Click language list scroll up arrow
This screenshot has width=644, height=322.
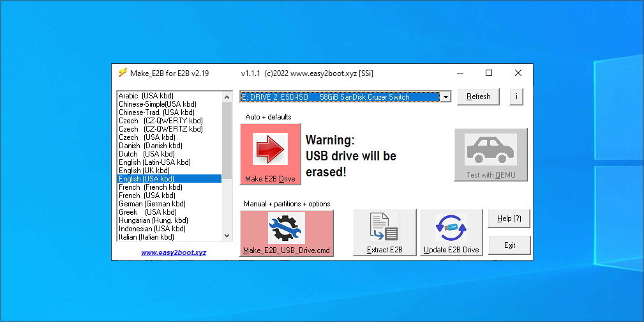coord(227,96)
